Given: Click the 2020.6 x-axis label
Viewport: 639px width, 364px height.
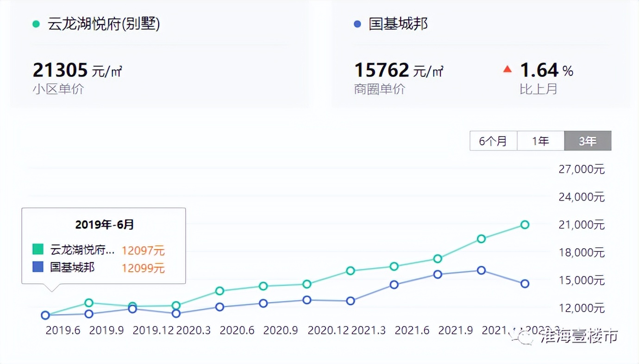Looking at the screenshot, I should [x=237, y=331].
